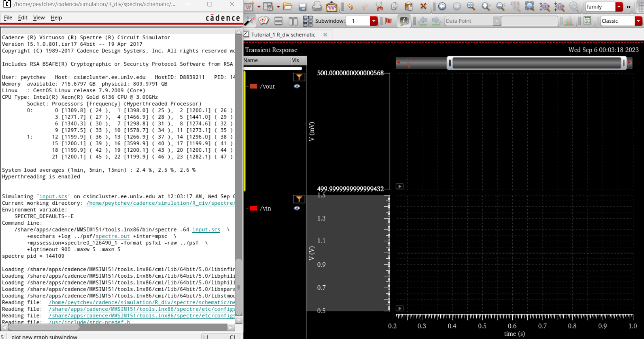Click the Save icon in the toolbar
The height and width of the screenshot is (339, 644).
pyautogui.click(x=302, y=7)
